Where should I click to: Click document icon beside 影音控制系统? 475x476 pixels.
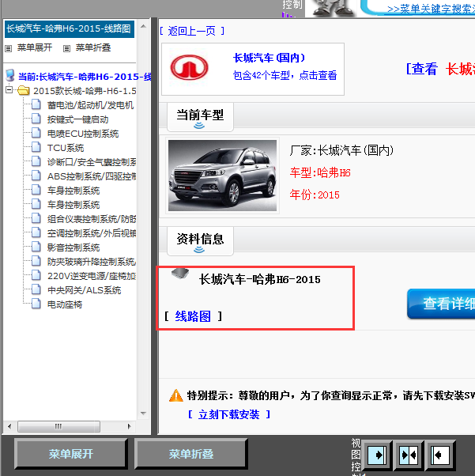click(x=36, y=247)
